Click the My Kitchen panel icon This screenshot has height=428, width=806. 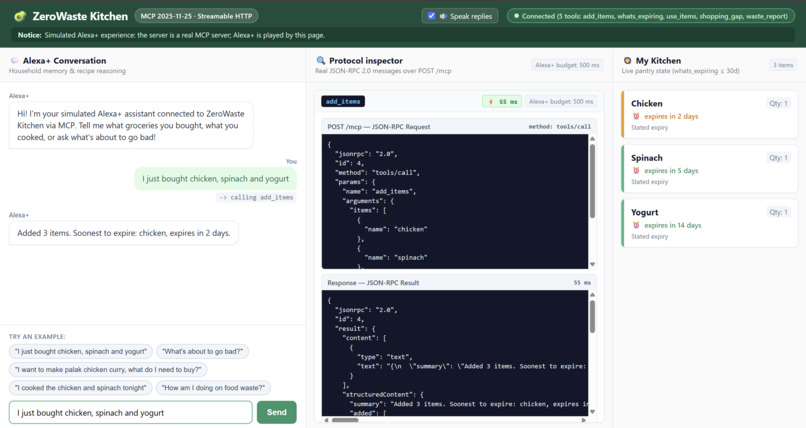pos(627,61)
